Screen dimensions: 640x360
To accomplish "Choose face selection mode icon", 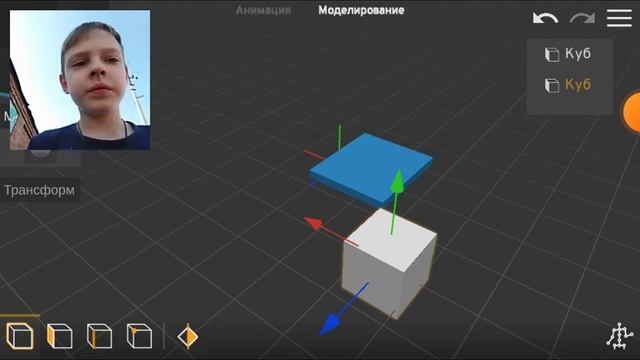I will pos(60,336).
